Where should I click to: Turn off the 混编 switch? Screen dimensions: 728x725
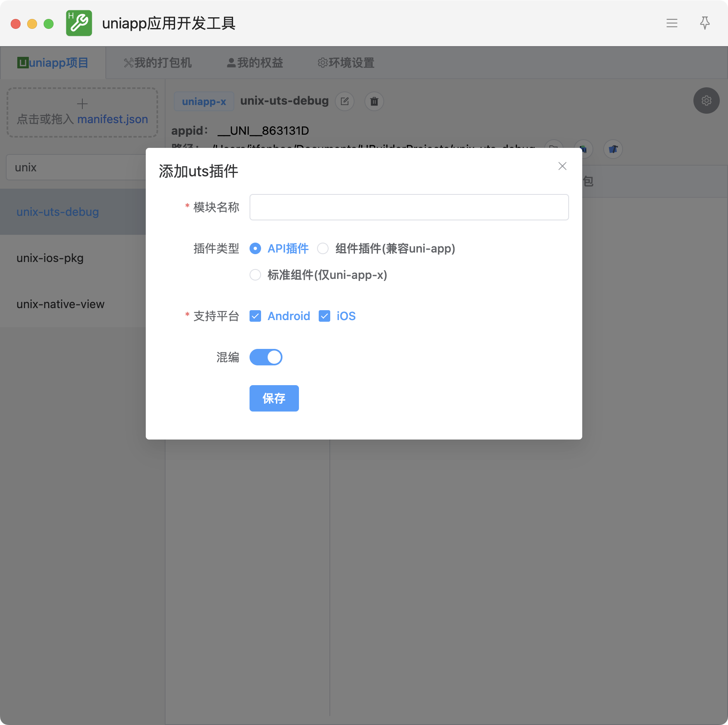[x=266, y=357]
